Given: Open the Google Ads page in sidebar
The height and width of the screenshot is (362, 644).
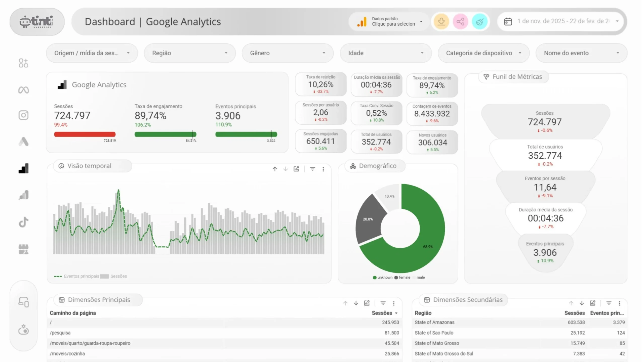Looking at the screenshot, I should pyautogui.click(x=23, y=142).
